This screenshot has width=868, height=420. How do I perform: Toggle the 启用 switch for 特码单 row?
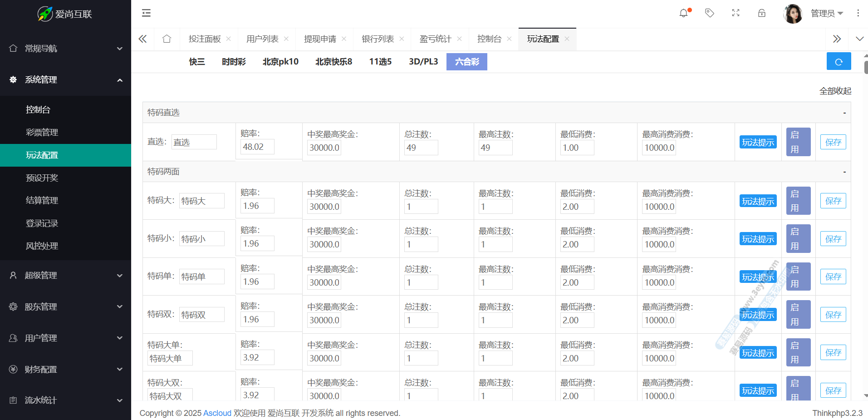tap(798, 277)
